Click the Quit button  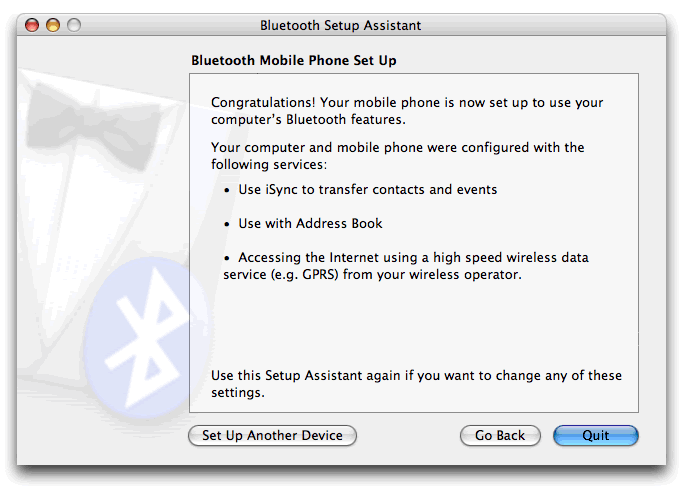596,436
